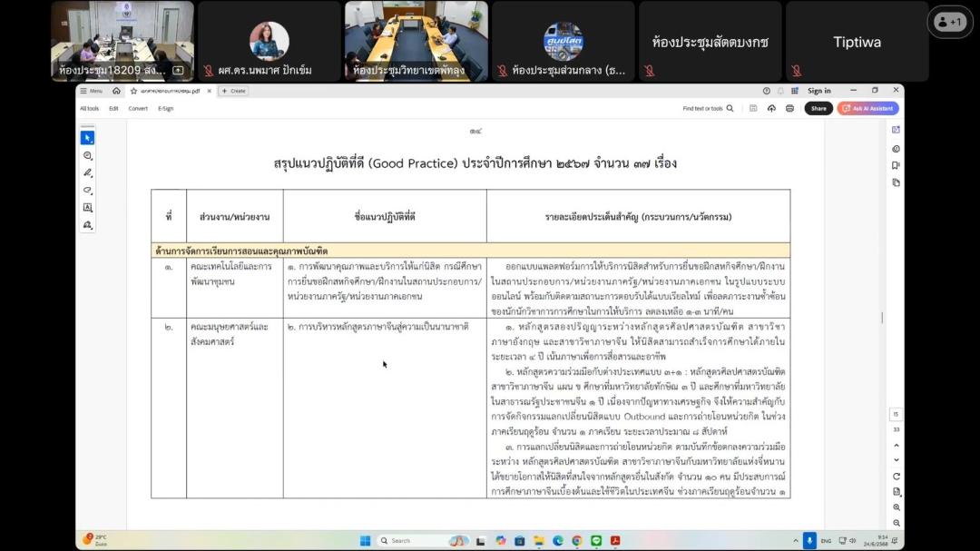Zoom in on the document

[x=897, y=507]
